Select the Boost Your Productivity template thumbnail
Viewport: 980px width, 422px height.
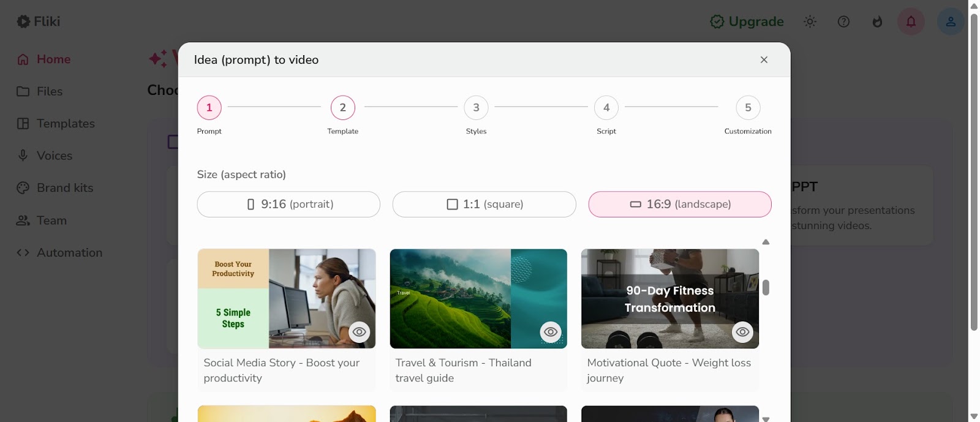tap(287, 298)
